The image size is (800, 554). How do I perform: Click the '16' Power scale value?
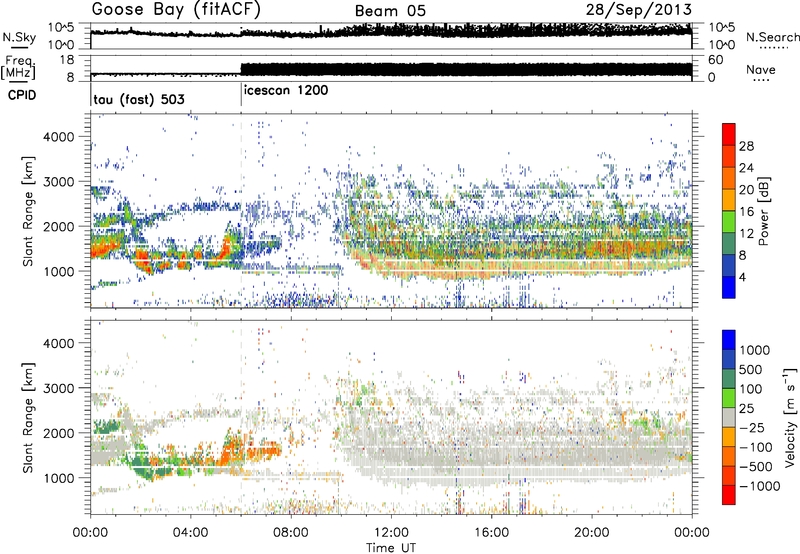pos(746,212)
